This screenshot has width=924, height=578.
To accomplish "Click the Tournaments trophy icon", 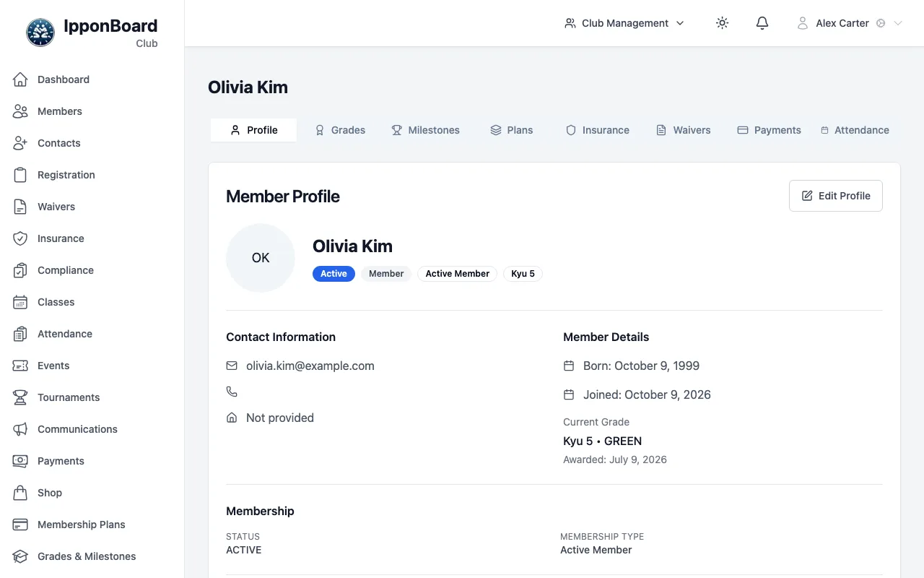I will tap(20, 397).
